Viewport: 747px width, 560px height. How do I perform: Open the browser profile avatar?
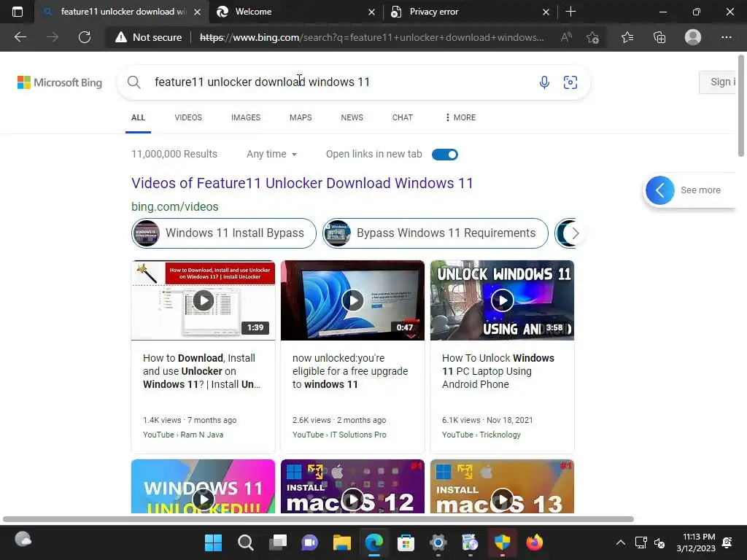coord(693,37)
